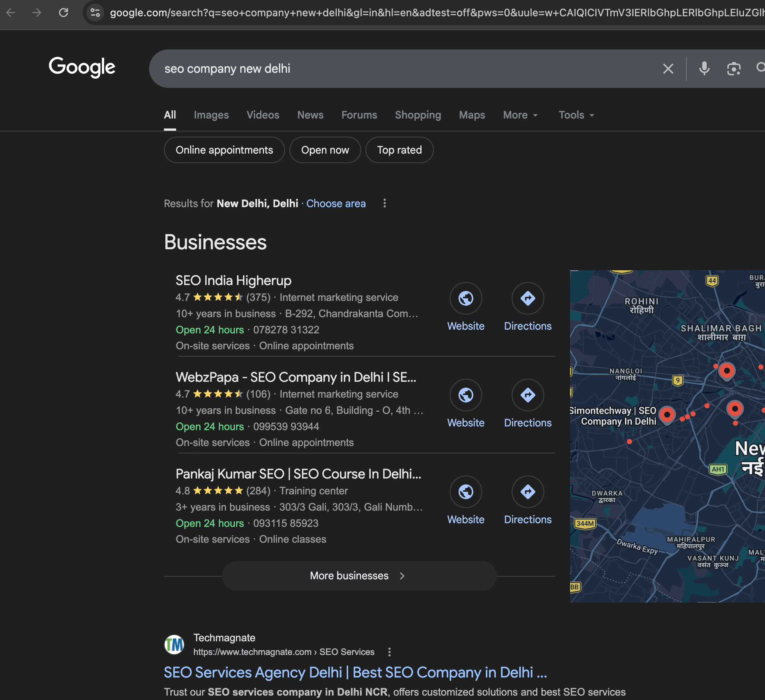This screenshot has width=765, height=700.
Task: Select the Forums tab
Action: (359, 115)
